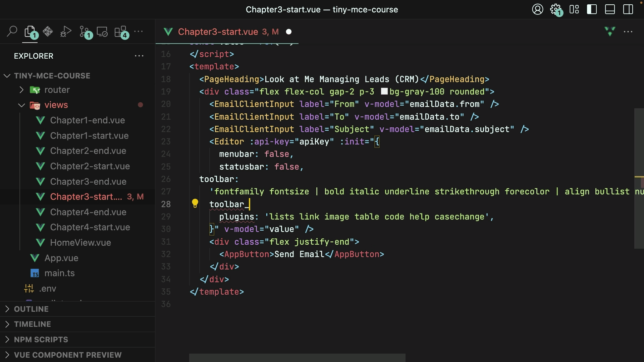Open the Search view icon

tap(12, 32)
